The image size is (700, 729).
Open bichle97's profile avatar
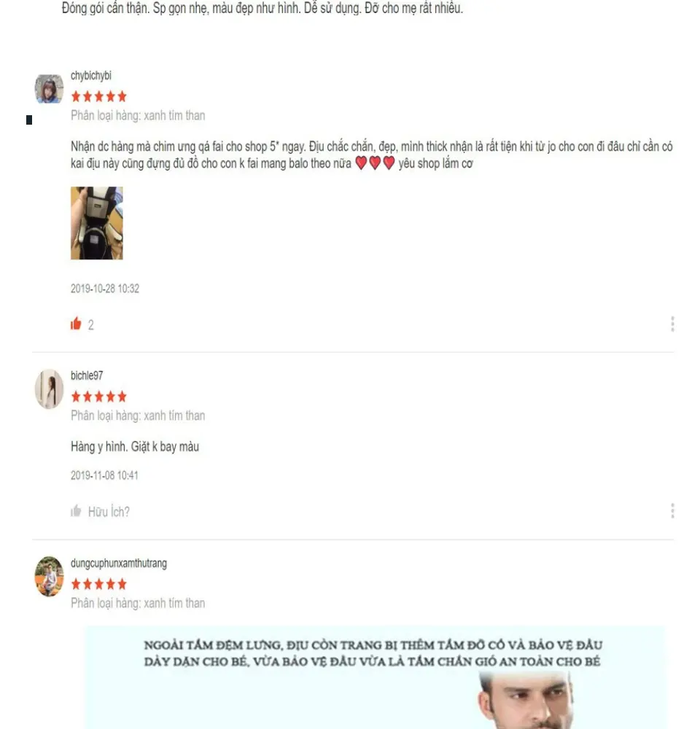[49, 389]
